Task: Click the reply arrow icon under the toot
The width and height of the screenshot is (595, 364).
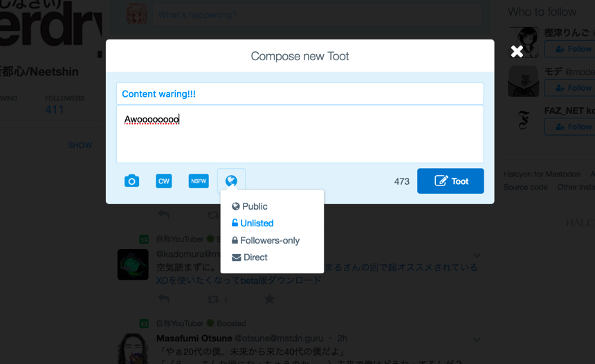Action: 164,299
